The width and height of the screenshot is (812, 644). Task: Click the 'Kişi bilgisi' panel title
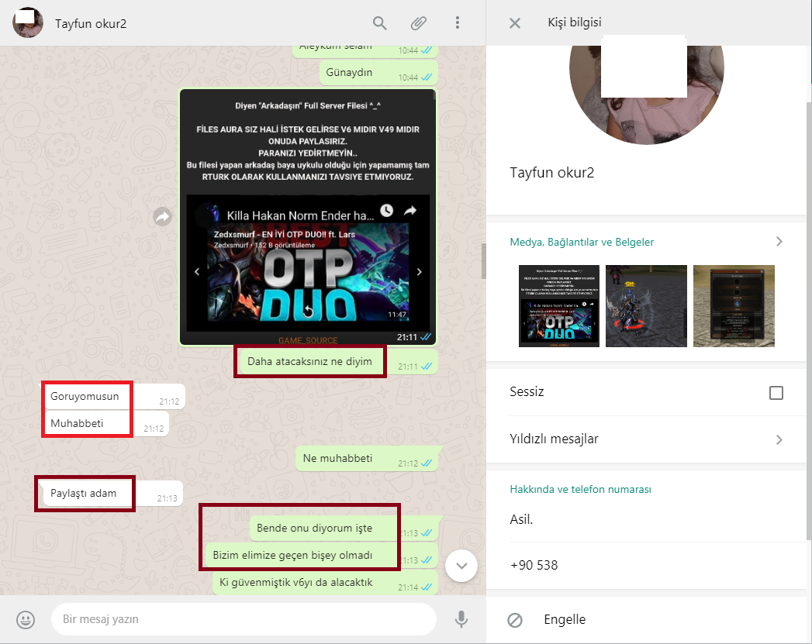coord(575,22)
